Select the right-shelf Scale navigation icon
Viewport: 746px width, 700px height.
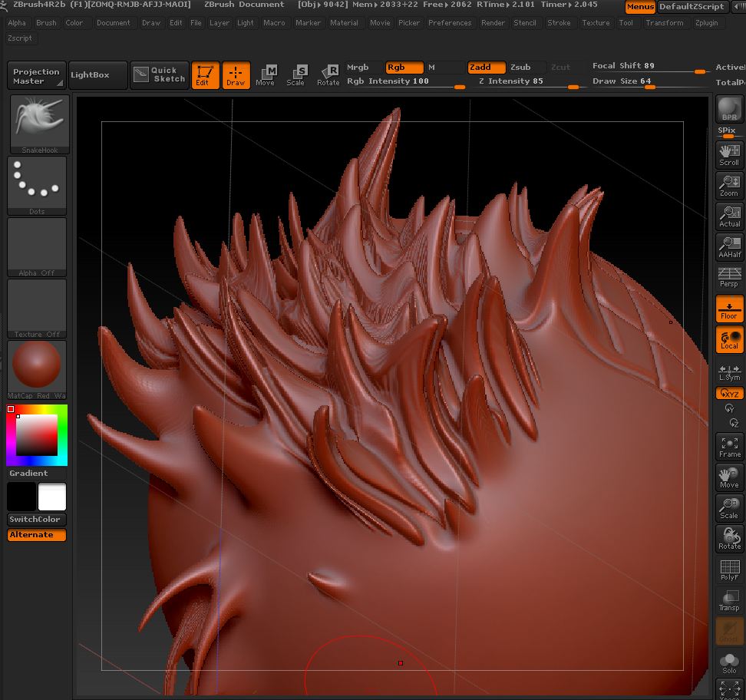(x=729, y=508)
